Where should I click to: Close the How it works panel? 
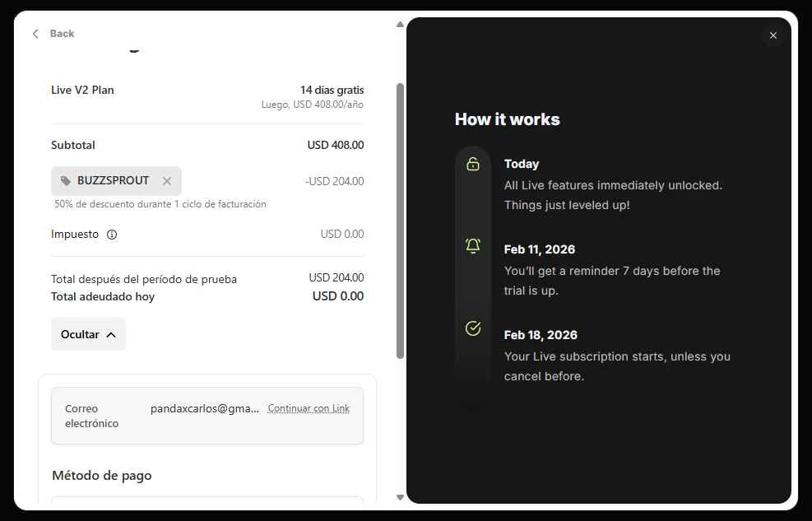pyautogui.click(x=773, y=35)
